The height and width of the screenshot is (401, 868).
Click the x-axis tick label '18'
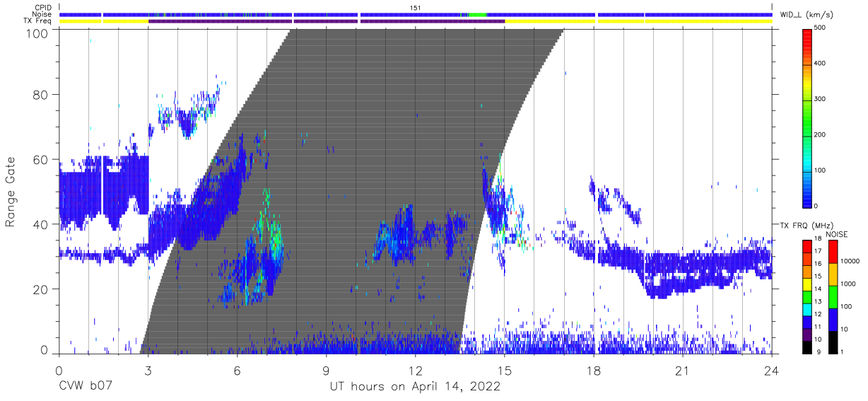(x=594, y=370)
